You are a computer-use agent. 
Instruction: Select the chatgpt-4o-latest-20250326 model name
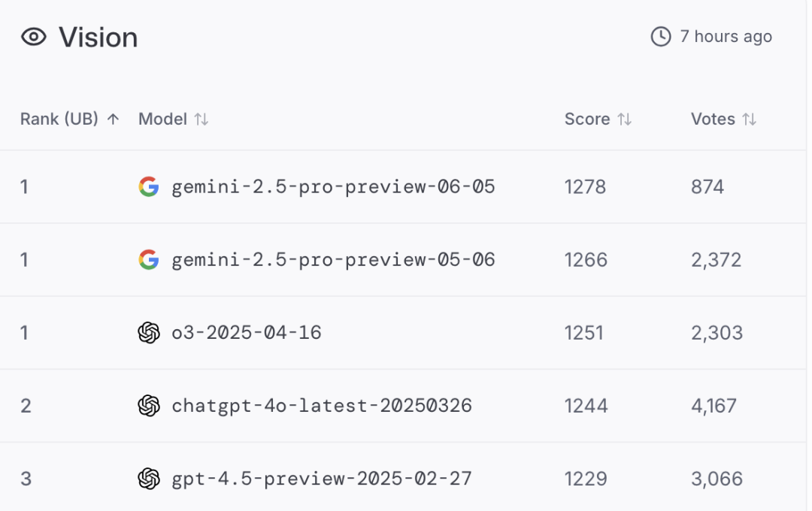[322, 406]
